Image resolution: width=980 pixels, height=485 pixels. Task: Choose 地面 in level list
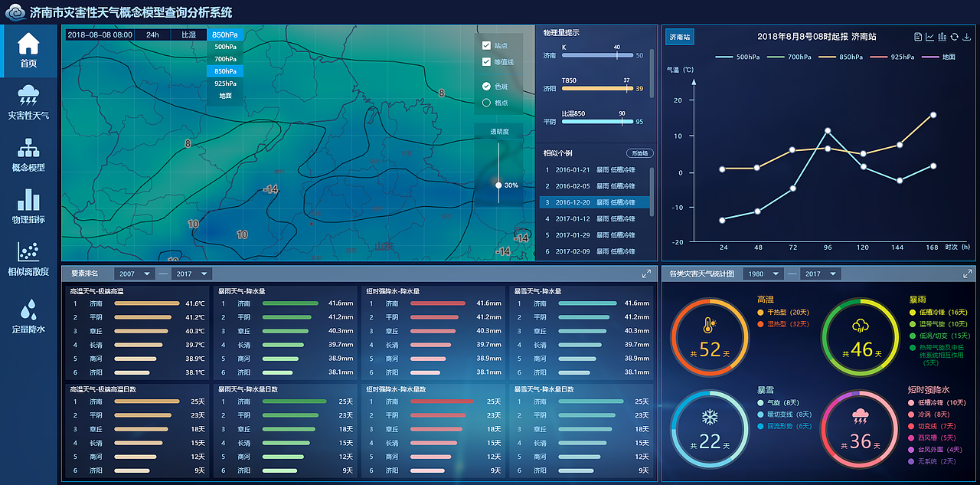tap(225, 96)
